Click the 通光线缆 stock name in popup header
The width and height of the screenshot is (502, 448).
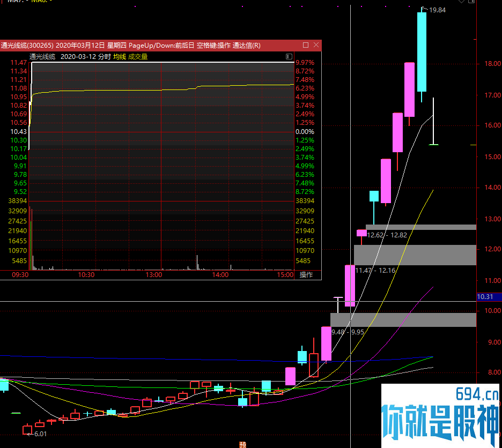click(x=42, y=57)
